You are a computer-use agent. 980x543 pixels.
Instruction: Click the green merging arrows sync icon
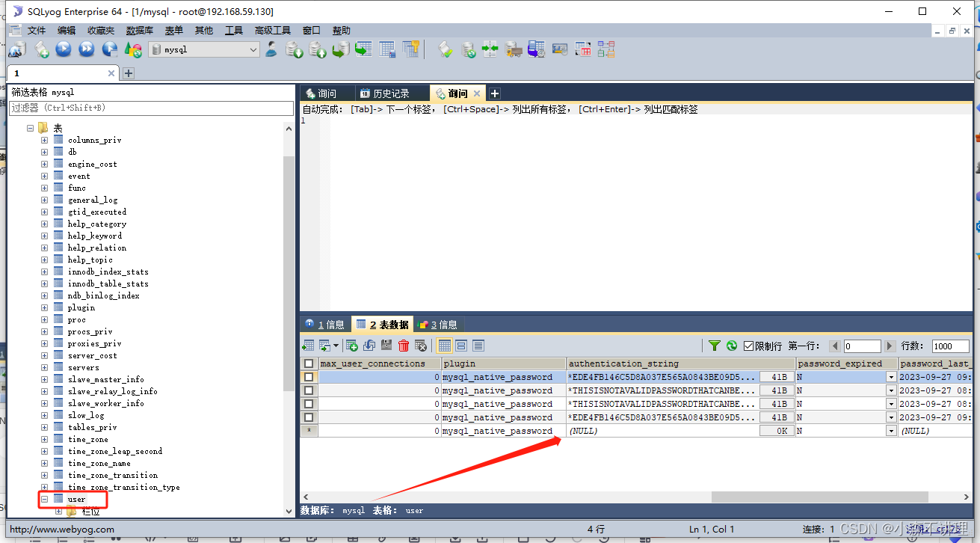click(490, 49)
